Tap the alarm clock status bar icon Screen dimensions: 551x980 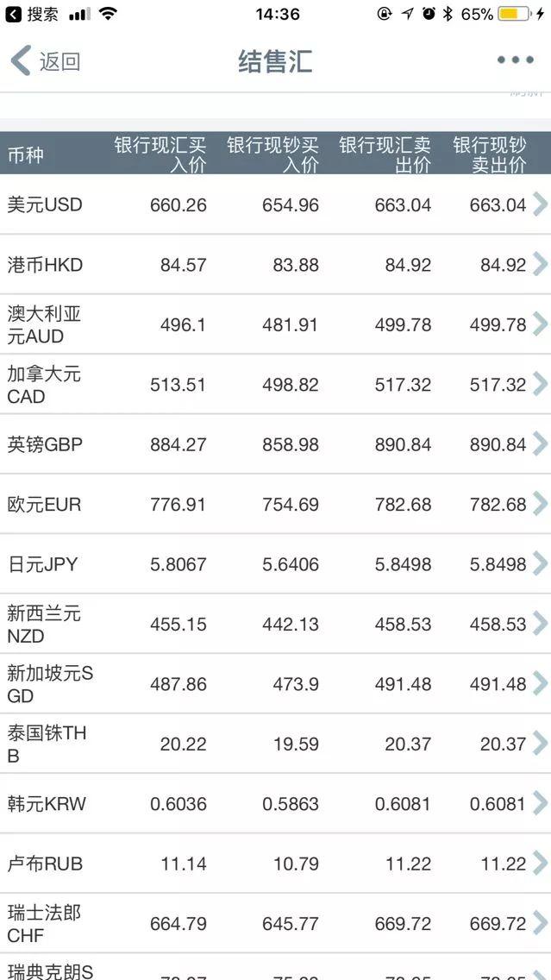coord(429,14)
